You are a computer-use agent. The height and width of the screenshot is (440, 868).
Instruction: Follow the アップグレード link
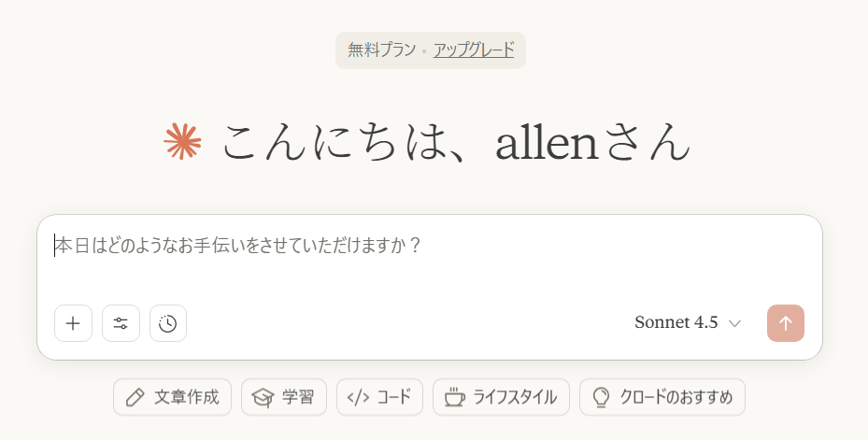[474, 50]
